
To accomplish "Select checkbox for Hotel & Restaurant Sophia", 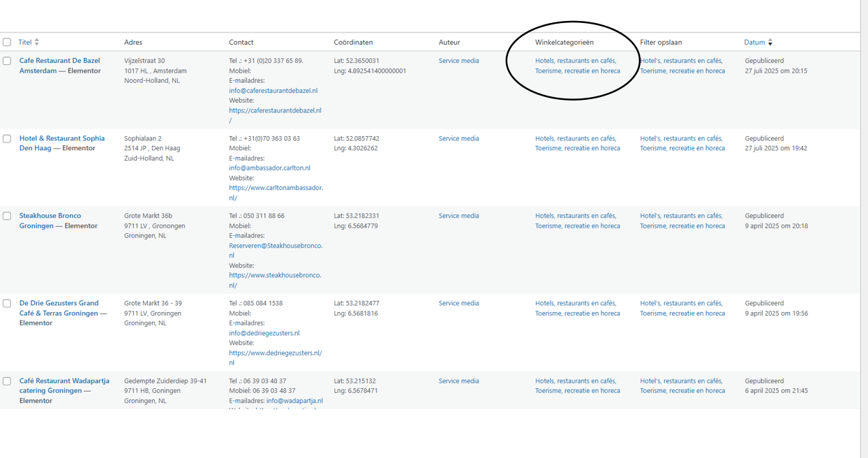I will [7, 138].
